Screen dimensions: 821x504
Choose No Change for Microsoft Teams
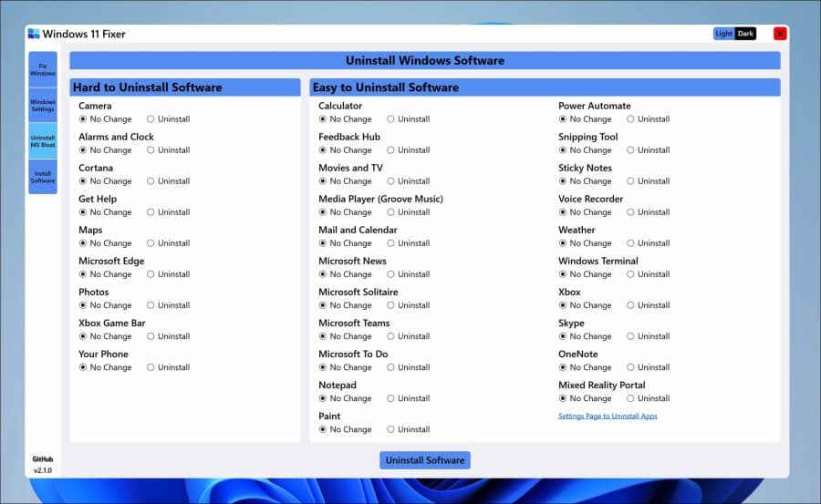[345, 336]
